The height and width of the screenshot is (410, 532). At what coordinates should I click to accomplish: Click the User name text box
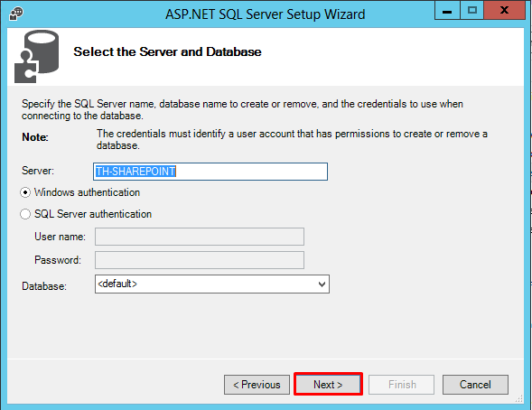click(200, 237)
